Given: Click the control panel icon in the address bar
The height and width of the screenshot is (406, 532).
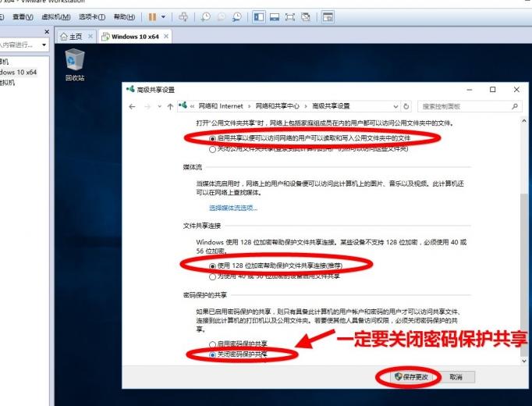Looking at the screenshot, I should tap(183, 105).
